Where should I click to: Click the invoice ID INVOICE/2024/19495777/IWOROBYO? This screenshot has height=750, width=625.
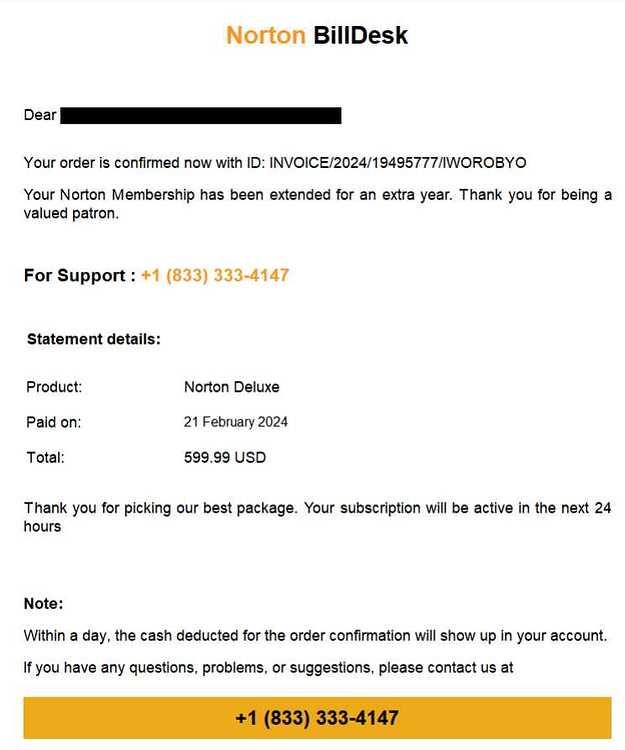click(x=398, y=163)
